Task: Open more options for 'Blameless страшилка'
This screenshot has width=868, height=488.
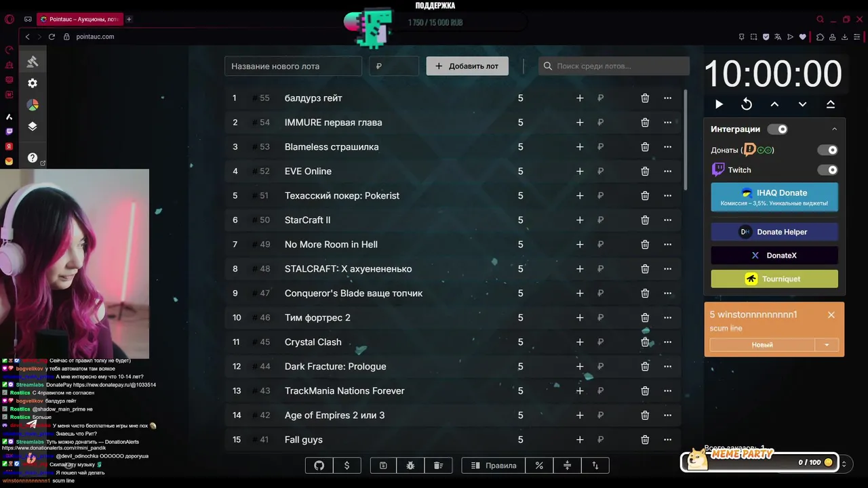Action: click(x=667, y=147)
